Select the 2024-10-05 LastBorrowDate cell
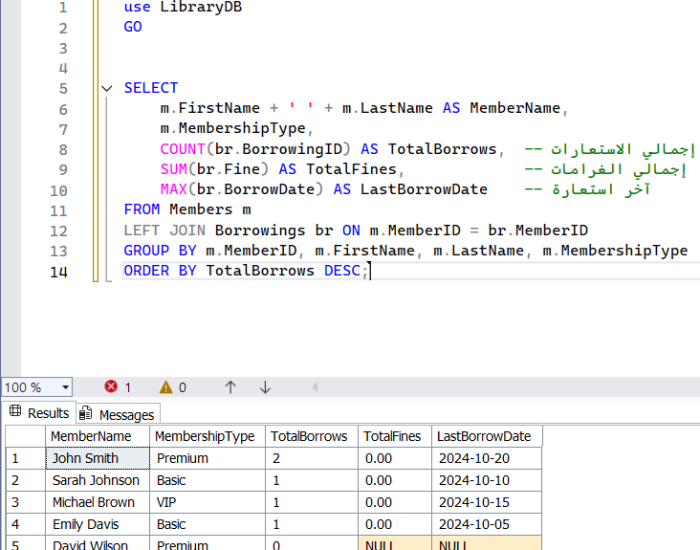This screenshot has width=700, height=550. coord(486,524)
